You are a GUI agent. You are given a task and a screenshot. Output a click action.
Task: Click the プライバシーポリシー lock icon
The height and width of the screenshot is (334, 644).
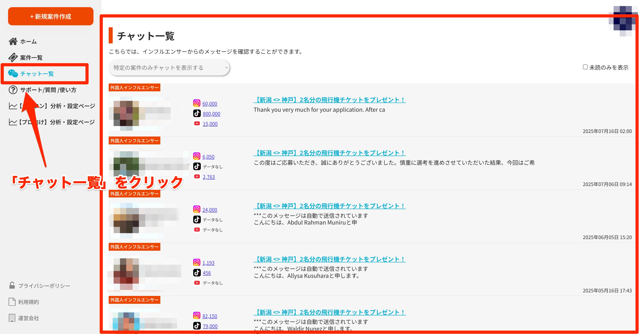tap(12, 285)
